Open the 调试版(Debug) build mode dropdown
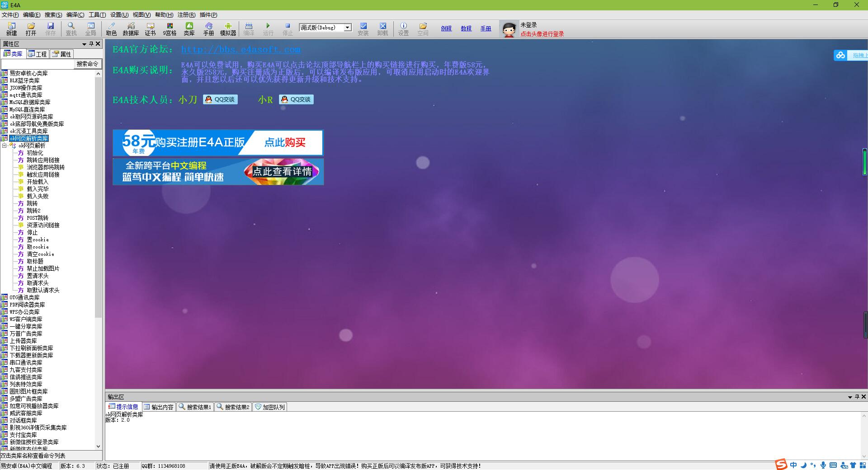868x470 pixels. tap(347, 28)
